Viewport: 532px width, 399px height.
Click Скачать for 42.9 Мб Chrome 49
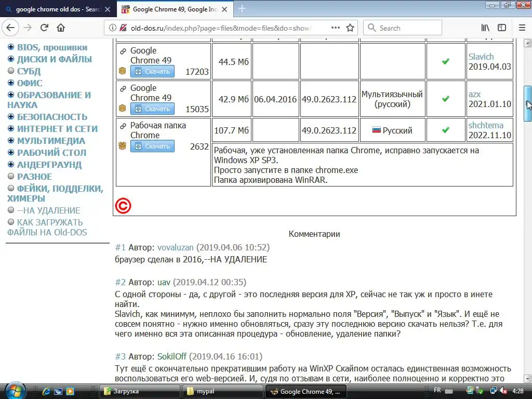click(152, 109)
